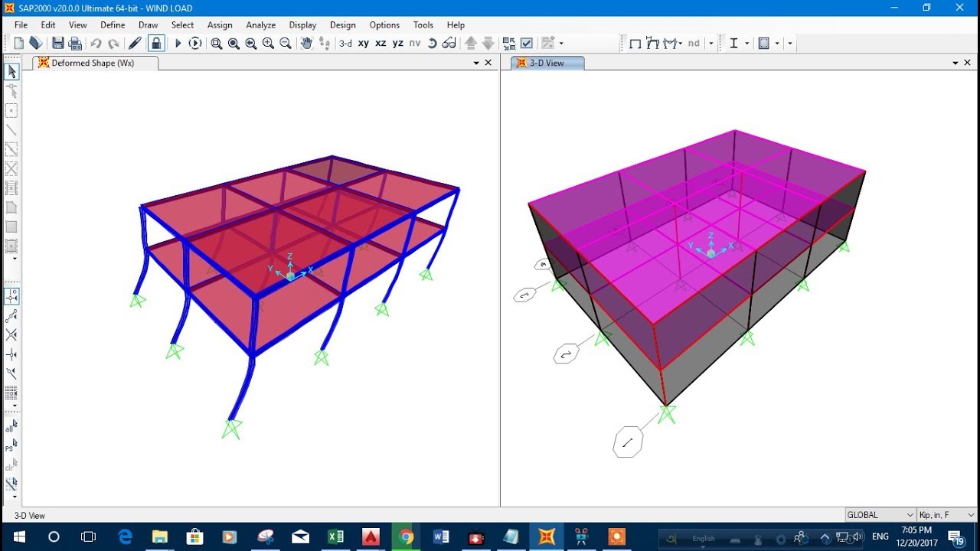Open Excel from the taskbar
The width and height of the screenshot is (980, 551).
click(x=335, y=536)
